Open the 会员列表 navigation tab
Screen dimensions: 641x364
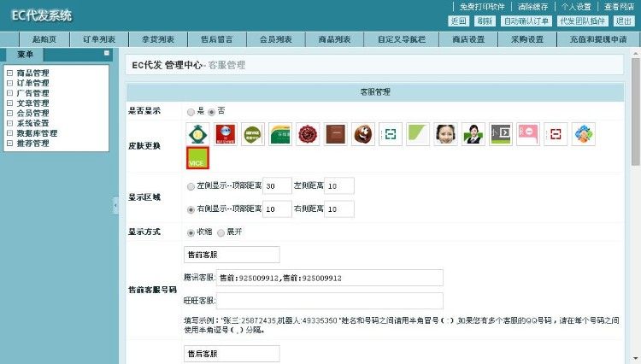point(276,39)
